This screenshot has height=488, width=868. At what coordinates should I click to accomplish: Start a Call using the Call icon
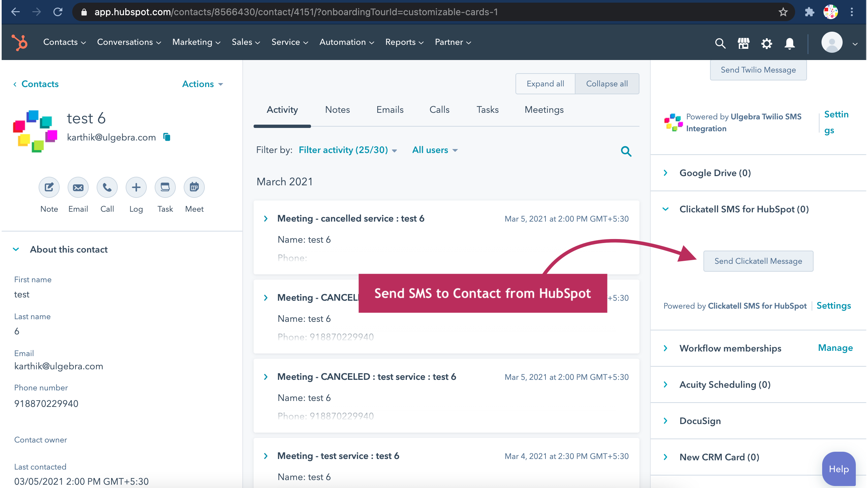click(x=107, y=187)
